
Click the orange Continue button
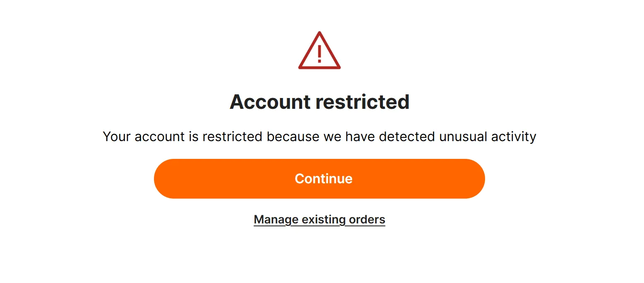pyautogui.click(x=320, y=179)
